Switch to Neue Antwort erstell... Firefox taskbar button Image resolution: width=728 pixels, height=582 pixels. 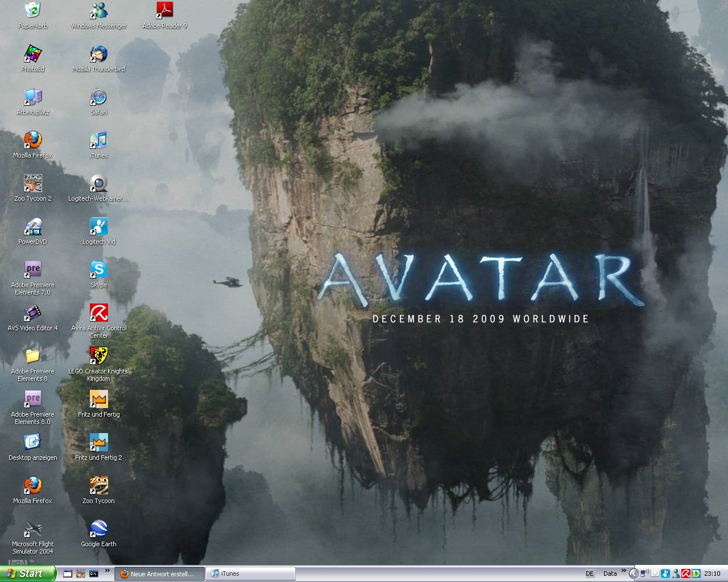(158, 573)
